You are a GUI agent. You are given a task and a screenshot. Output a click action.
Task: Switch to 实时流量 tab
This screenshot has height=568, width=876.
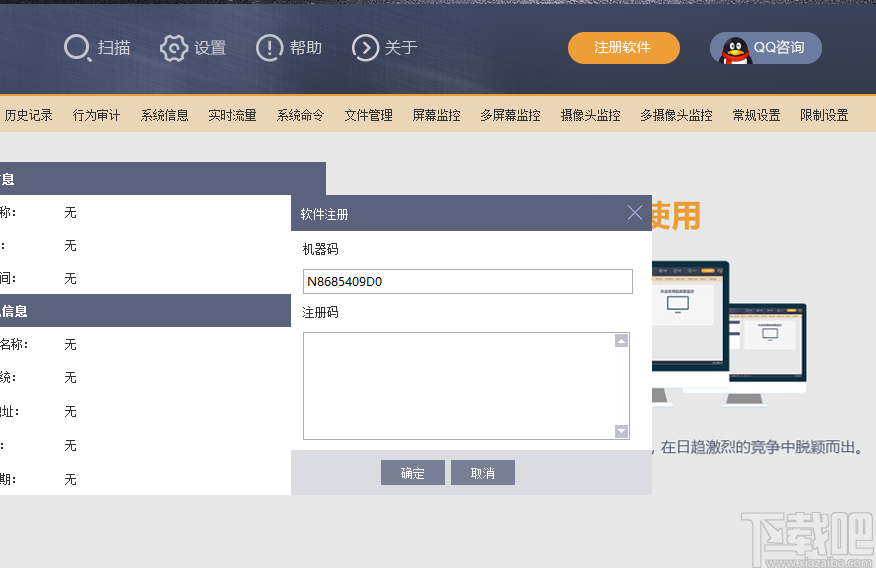click(232, 115)
